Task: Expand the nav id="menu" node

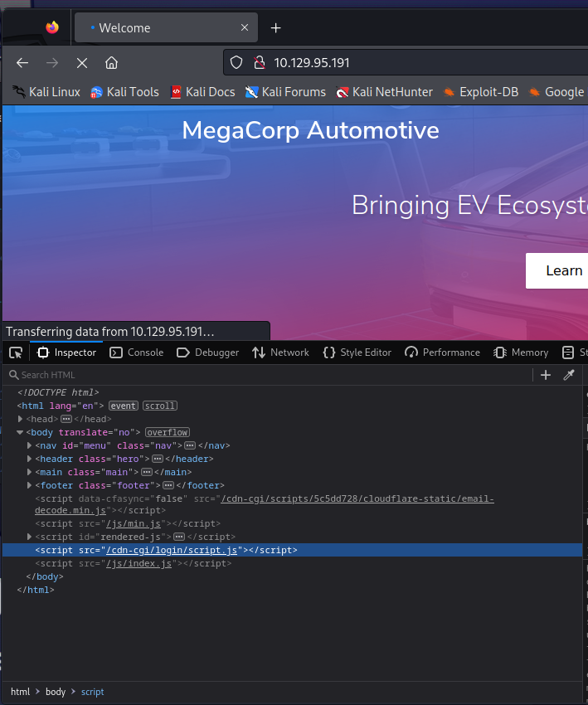Action: coord(29,445)
